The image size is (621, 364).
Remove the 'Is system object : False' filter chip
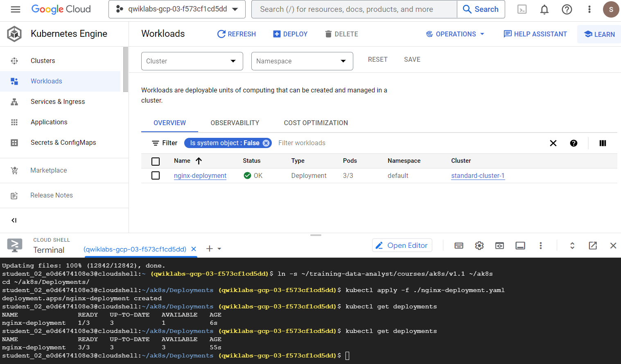pos(266,143)
